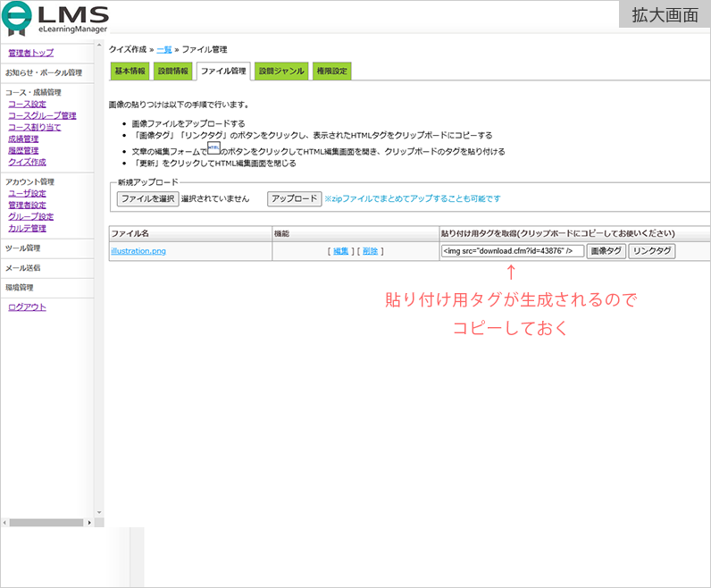Click the HTML editor icon in instructions
This screenshot has height=588, width=711.
coord(213,147)
